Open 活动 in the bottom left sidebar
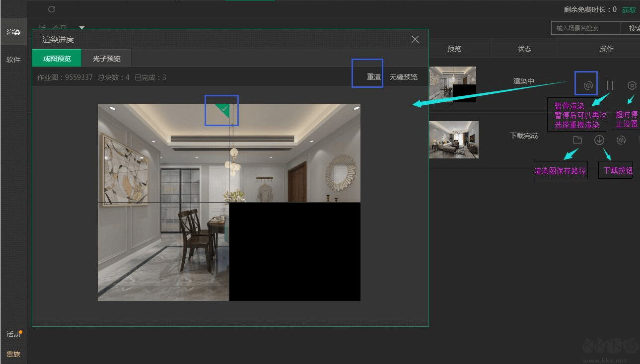This screenshot has height=364, width=640. coord(13,334)
